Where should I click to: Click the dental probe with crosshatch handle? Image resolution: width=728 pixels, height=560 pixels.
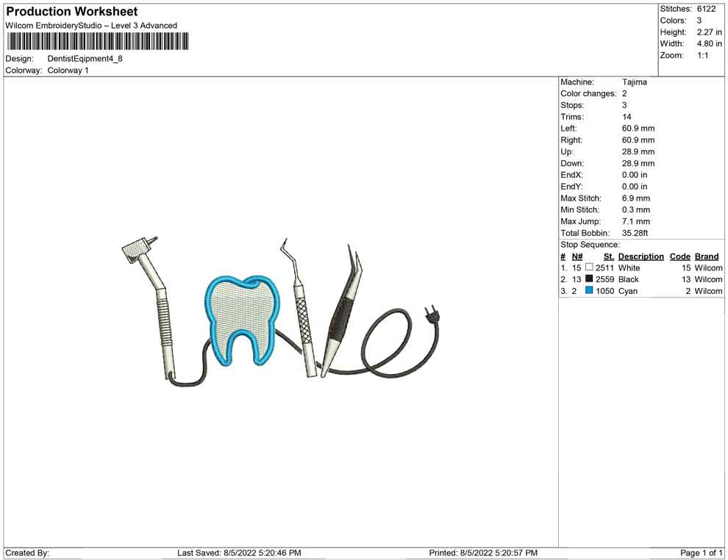point(299,308)
